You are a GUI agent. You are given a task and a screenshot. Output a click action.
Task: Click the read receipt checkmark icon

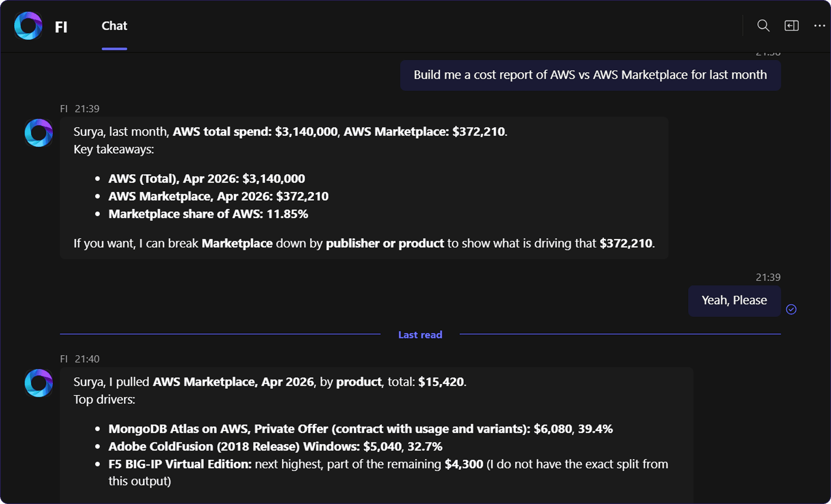791,309
